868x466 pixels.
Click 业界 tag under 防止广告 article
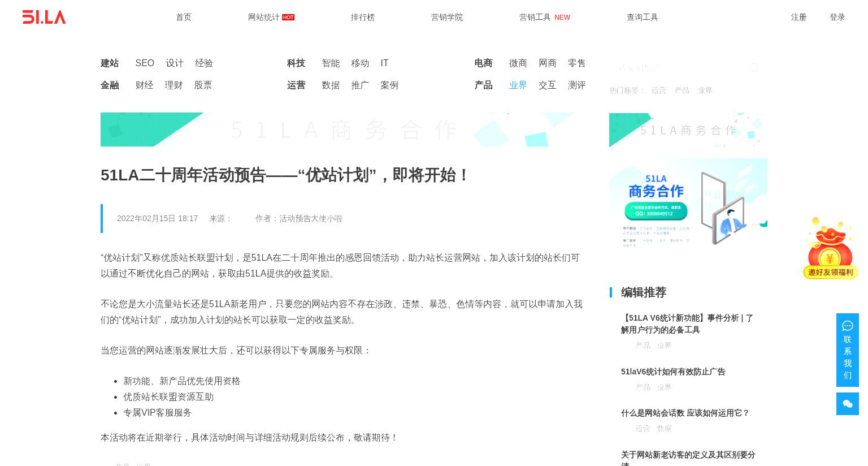click(664, 387)
